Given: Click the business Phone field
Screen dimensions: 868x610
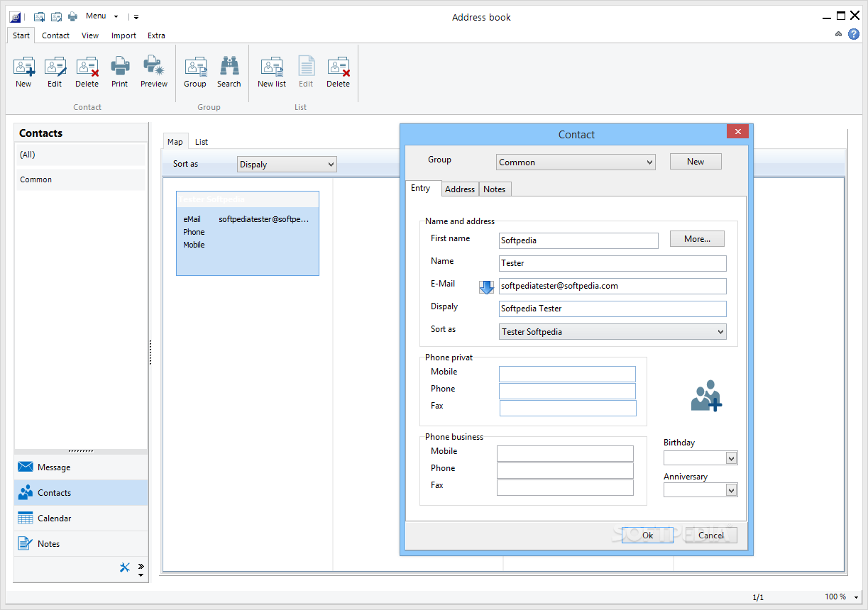Looking at the screenshot, I should (565, 470).
